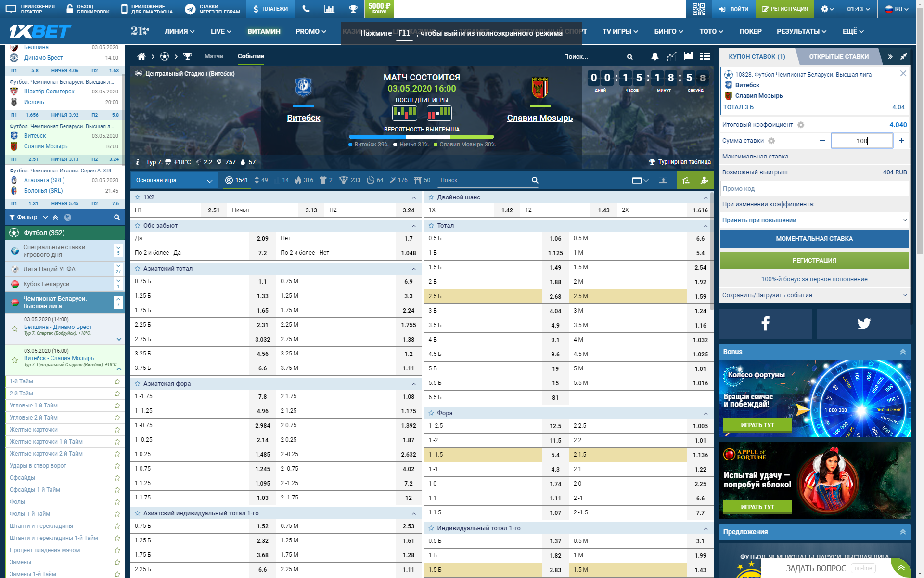Open the line graph icon beside the bell
This screenshot has width=924, height=578.
click(672, 56)
